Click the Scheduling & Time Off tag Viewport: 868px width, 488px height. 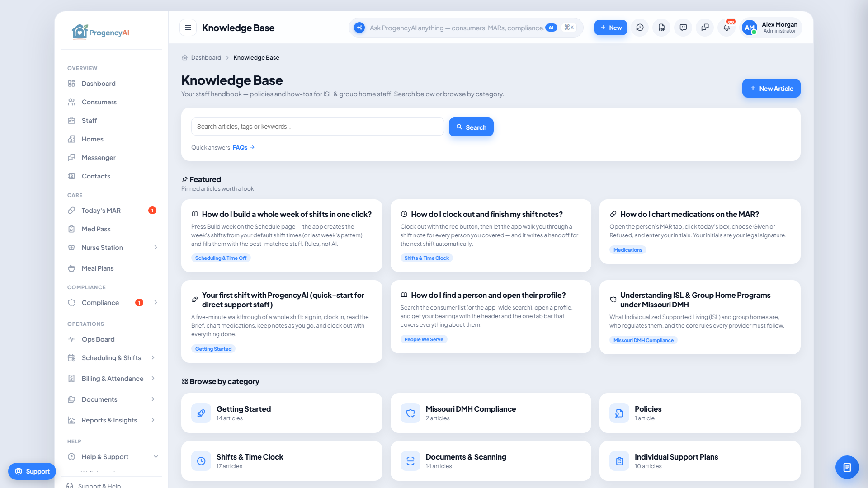pyautogui.click(x=221, y=258)
